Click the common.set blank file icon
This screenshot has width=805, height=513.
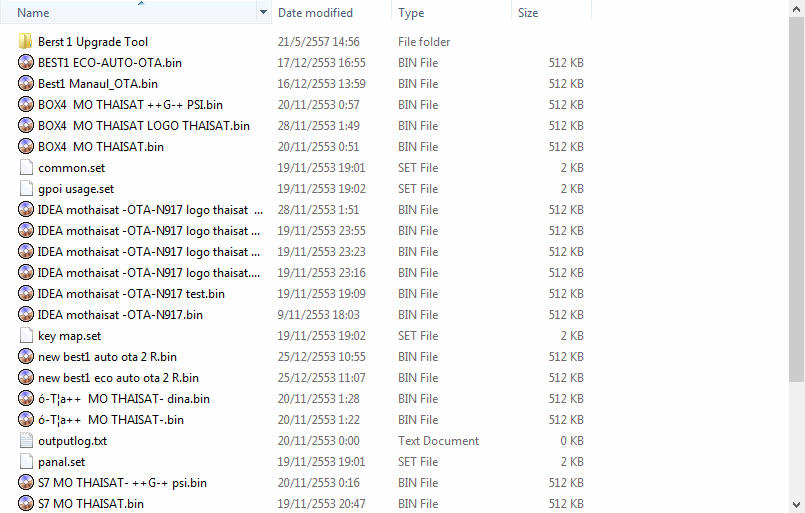[x=26, y=168]
